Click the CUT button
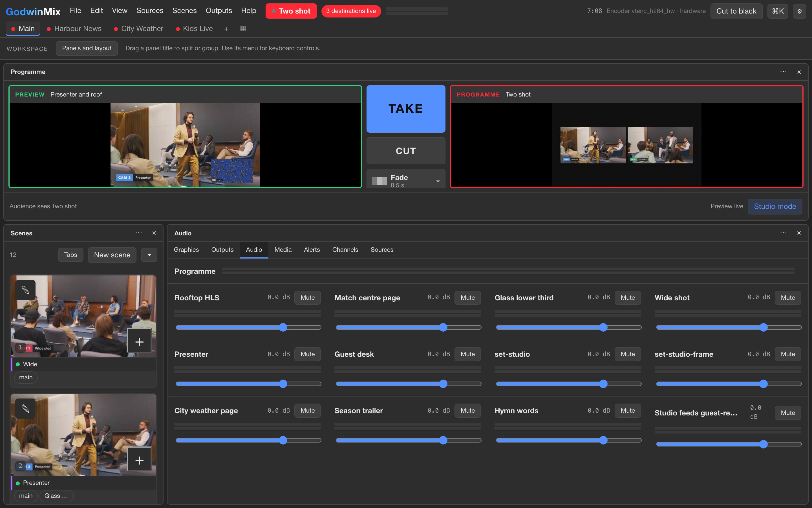 tap(406, 151)
